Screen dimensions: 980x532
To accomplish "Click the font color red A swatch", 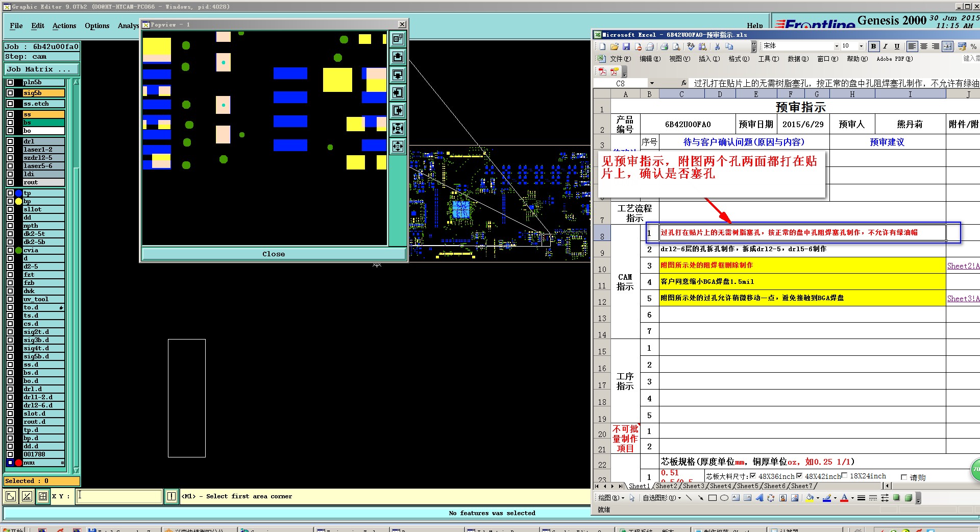I will coord(844,498).
